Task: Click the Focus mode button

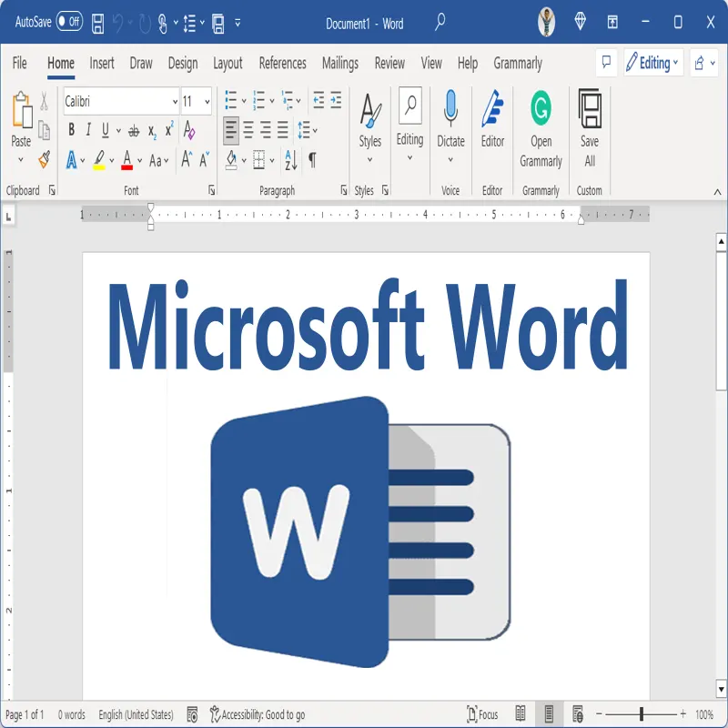Action: [482, 713]
